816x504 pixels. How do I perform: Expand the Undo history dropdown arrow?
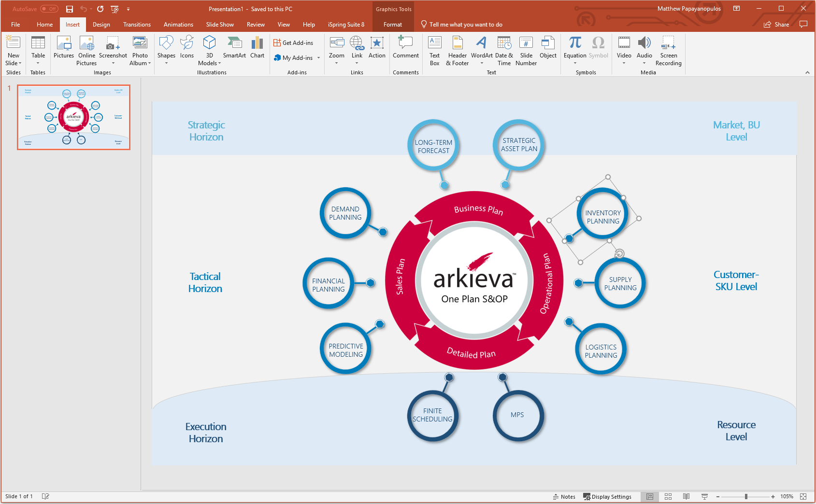click(91, 9)
